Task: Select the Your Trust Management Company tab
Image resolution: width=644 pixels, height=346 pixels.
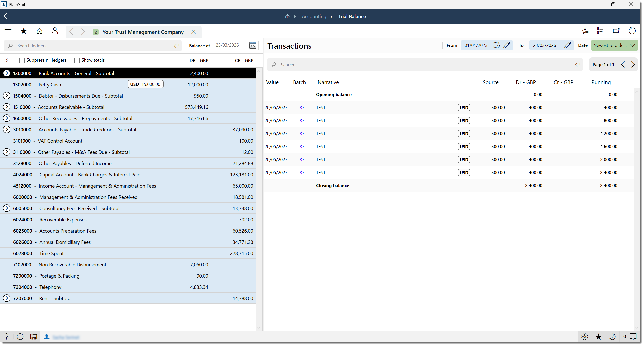Action: 143,32
